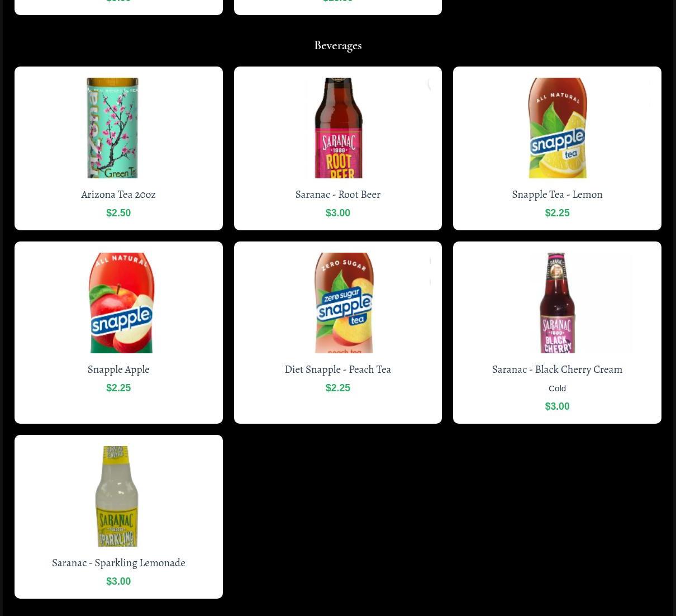The width and height of the screenshot is (676, 616).
Task: Select the Saranac Root Beer bottle picture
Action: (x=338, y=128)
